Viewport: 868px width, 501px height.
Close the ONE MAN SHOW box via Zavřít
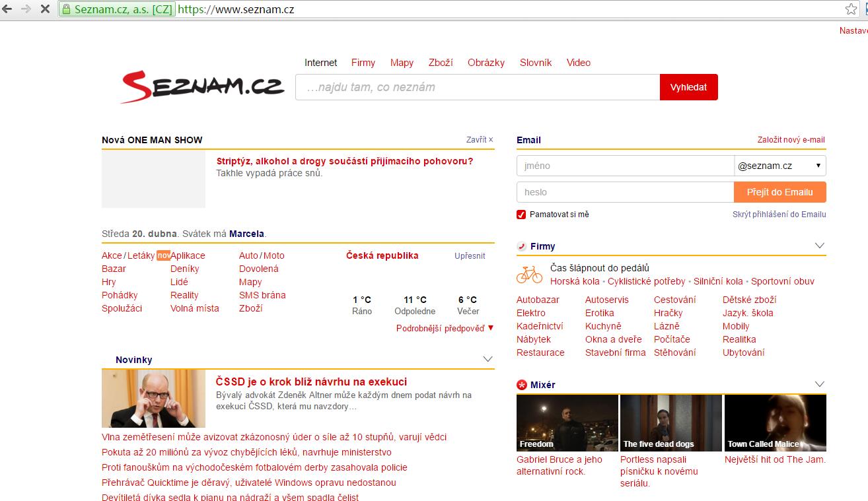[480, 140]
